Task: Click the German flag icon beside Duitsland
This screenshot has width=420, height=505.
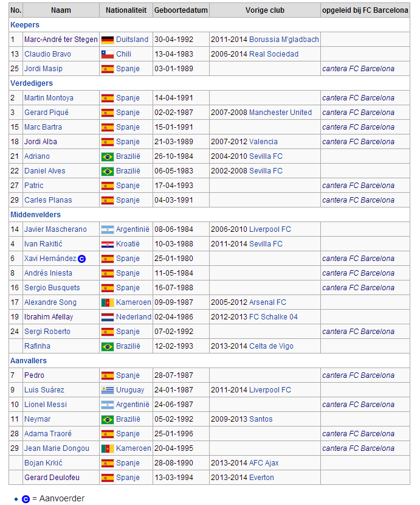Action: pyautogui.click(x=108, y=40)
